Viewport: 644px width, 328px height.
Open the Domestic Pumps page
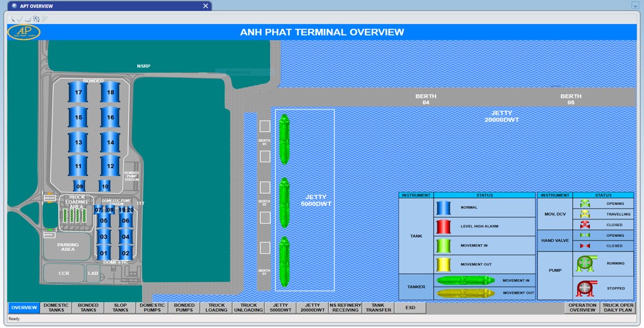point(152,308)
